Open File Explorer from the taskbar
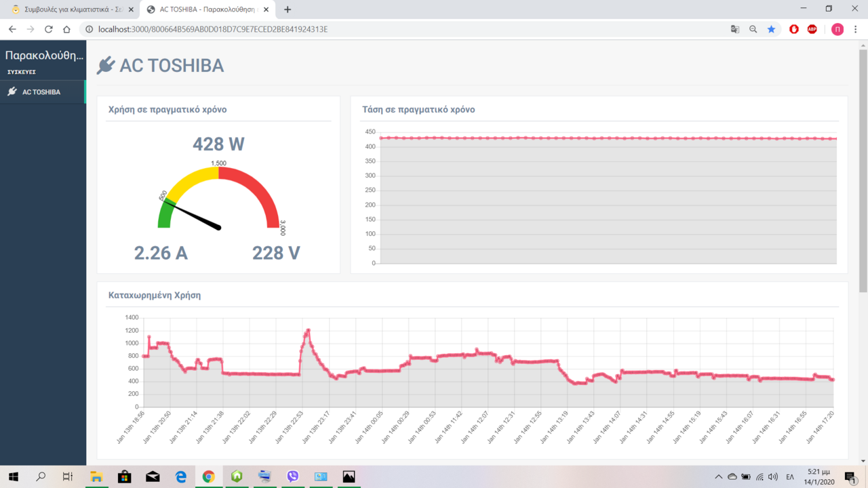The image size is (868, 488). (x=96, y=476)
